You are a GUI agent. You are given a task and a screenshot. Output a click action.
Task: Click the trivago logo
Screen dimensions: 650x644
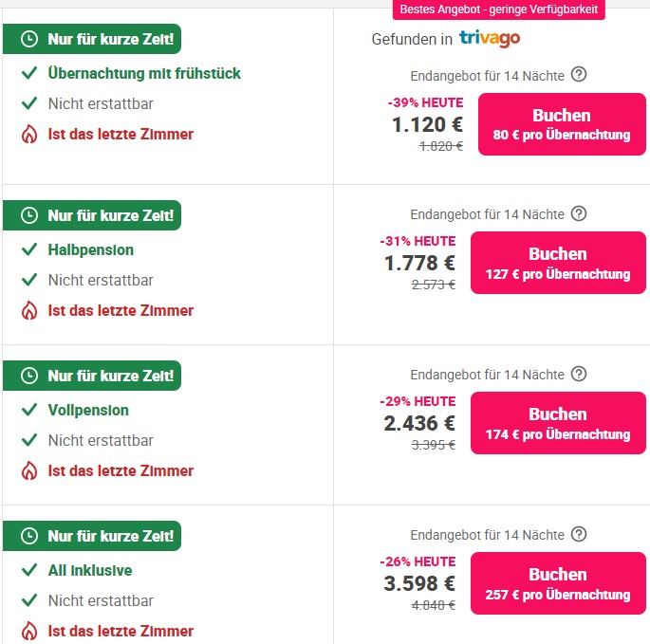[490, 39]
